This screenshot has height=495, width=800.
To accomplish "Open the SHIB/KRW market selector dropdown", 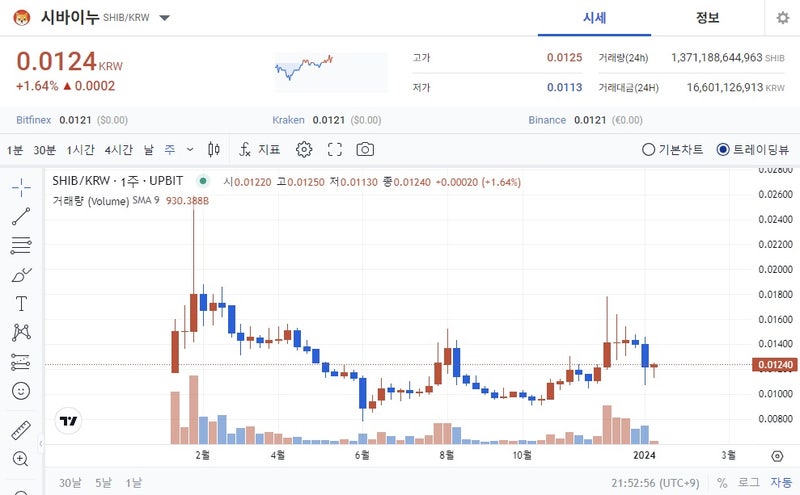I will click(x=164, y=18).
